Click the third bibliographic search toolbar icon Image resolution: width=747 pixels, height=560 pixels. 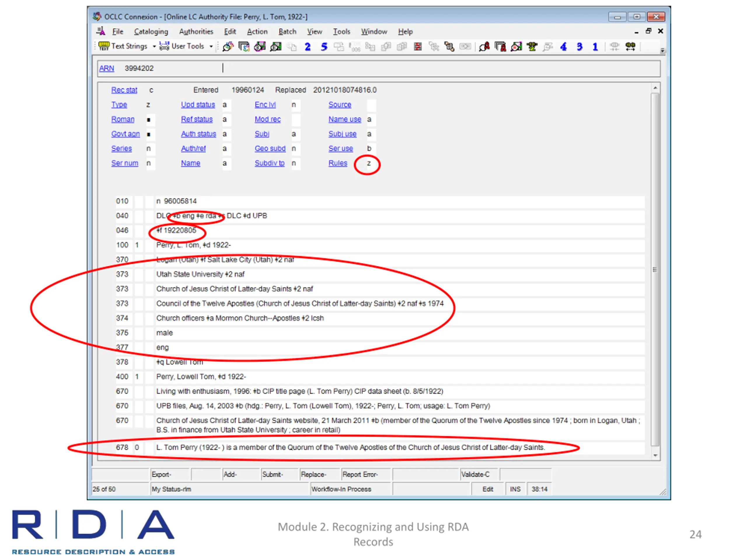point(260,47)
